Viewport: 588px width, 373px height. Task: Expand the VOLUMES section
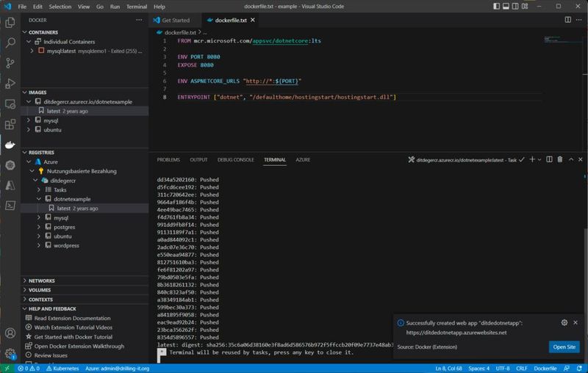[41, 290]
